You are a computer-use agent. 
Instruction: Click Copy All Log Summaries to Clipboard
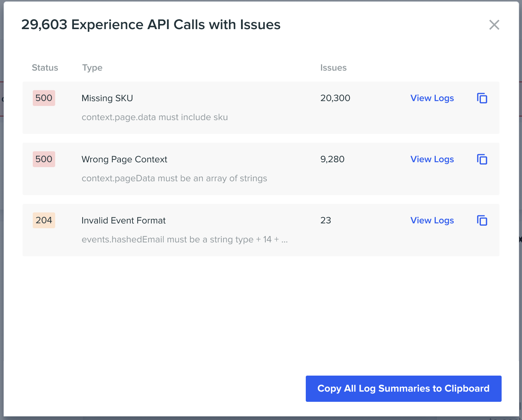[x=403, y=389]
